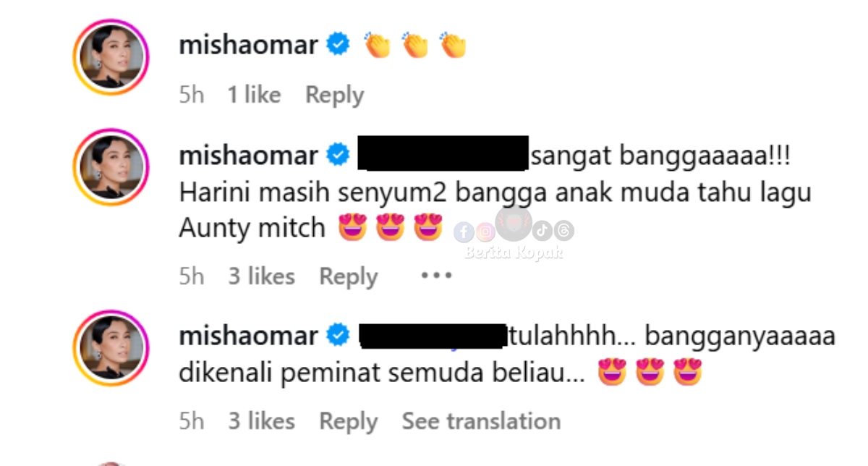Reply to the clapping hands comment
This screenshot has height=466, width=868.
pyautogui.click(x=334, y=95)
